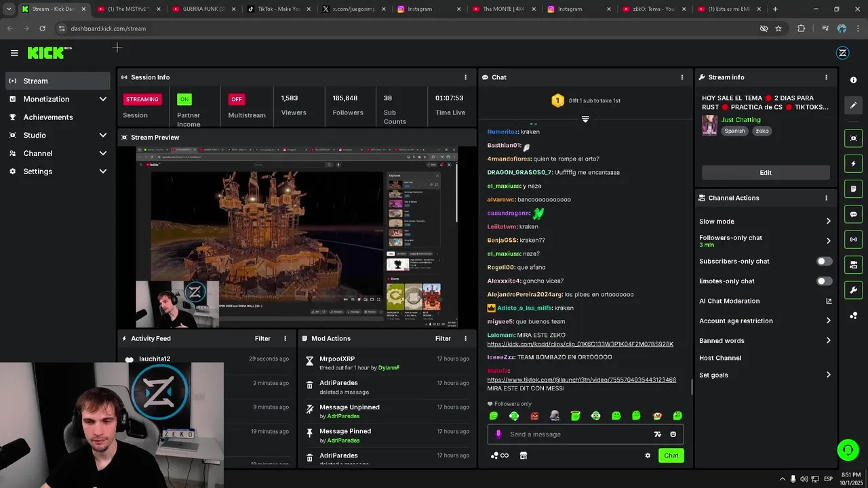The width and height of the screenshot is (868, 488).
Task: Click the document icon in right sidebar
Action: pyautogui.click(x=853, y=188)
